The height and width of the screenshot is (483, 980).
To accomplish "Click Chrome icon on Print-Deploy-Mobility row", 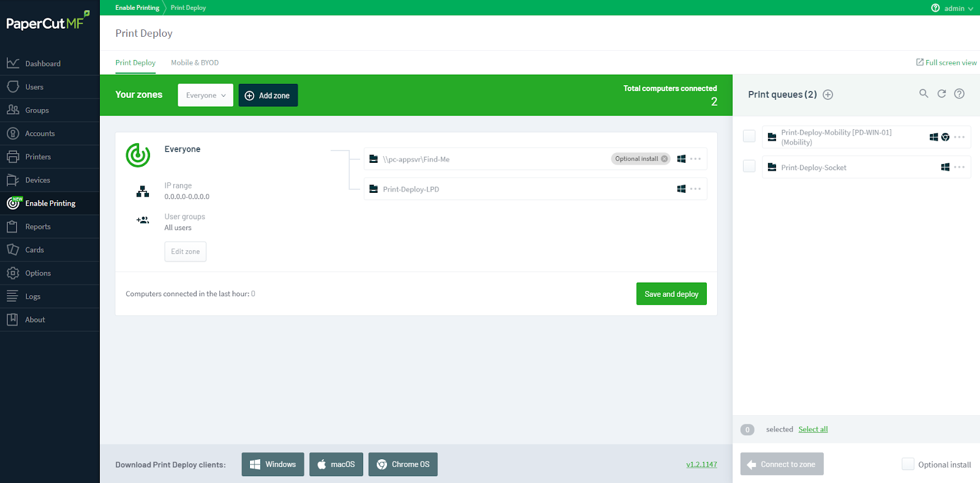I will [946, 137].
